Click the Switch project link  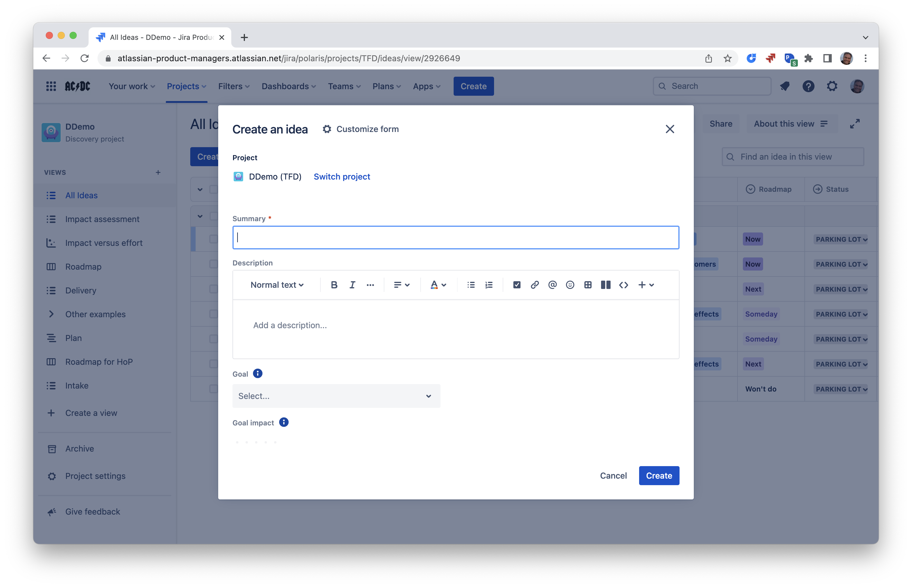pyautogui.click(x=342, y=176)
